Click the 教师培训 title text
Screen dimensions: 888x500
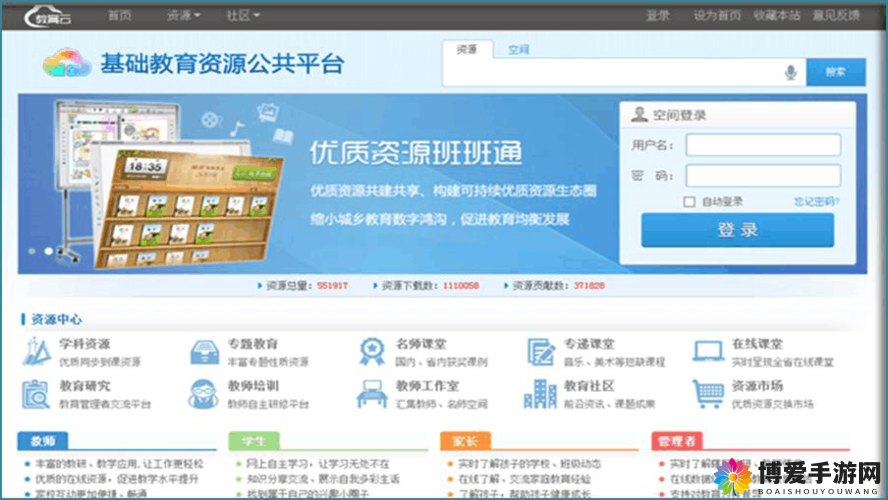point(253,386)
